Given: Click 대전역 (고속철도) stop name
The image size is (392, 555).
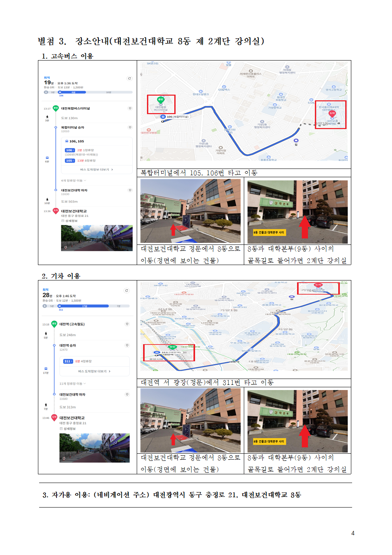Looking at the screenshot, I should click(x=72, y=324).
